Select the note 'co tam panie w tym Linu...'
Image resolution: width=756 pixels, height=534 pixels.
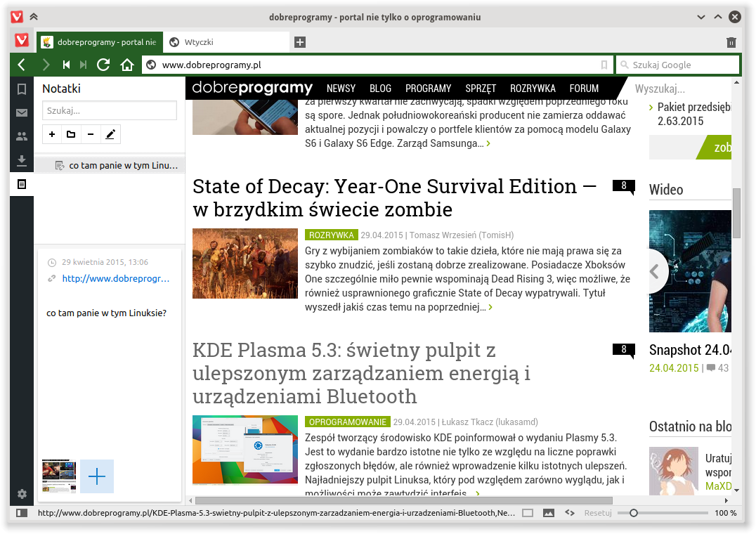click(110, 165)
